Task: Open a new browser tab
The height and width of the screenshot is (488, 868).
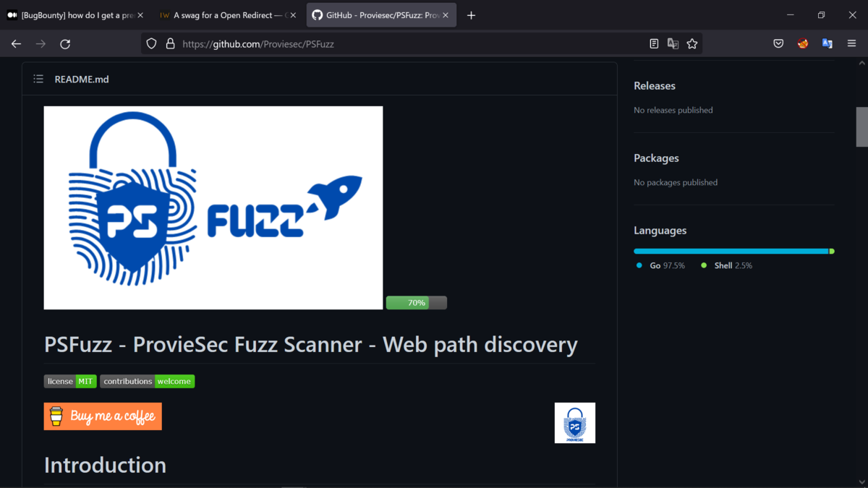Action: pyautogui.click(x=471, y=15)
